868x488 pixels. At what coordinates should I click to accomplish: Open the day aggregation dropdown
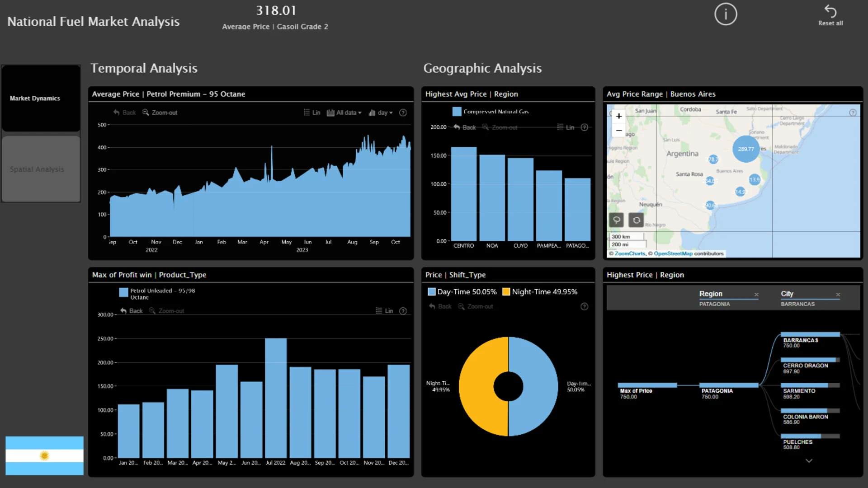coord(381,113)
